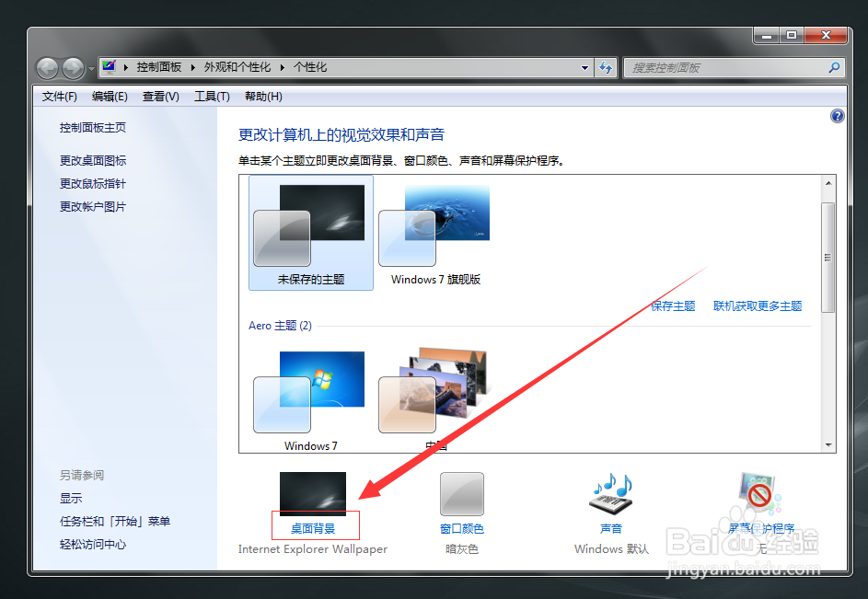Open the 文件(F) menu
Image resolution: width=868 pixels, height=599 pixels.
pyautogui.click(x=59, y=97)
